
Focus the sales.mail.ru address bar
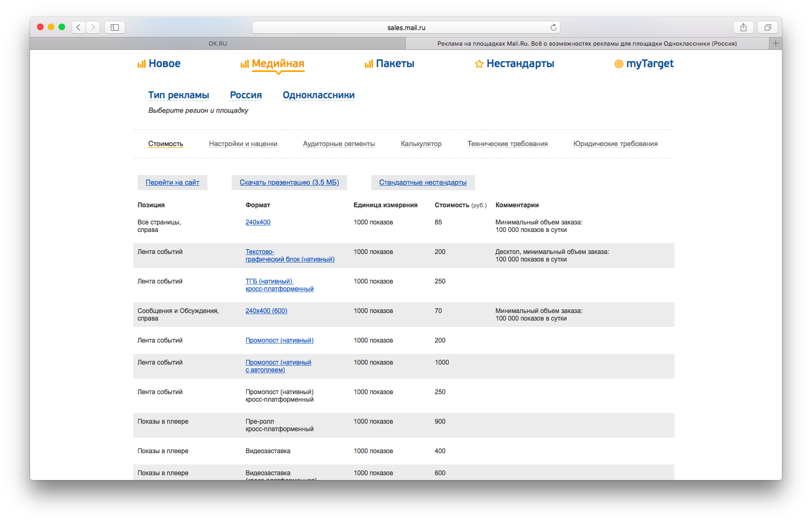pos(406,27)
